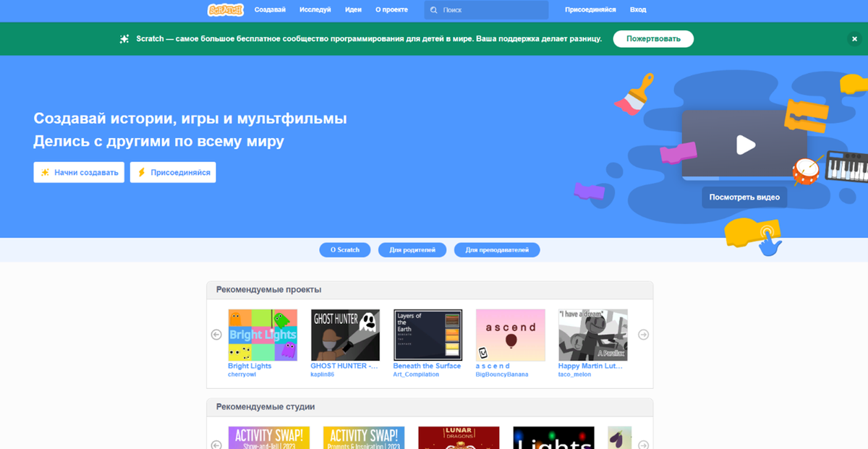Open the Идеи menu item
The width and height of the screenshot is (868, 449).
coord(353,9)
